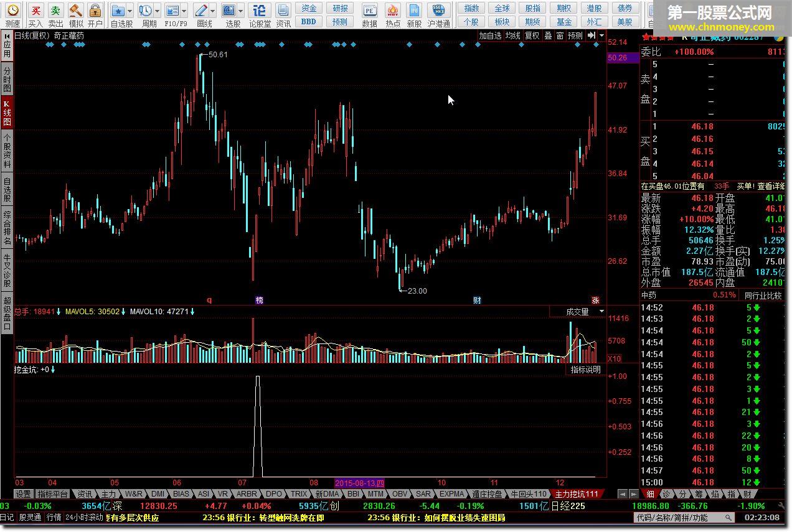Click the BBD button in toolbar

click(308, 22)
